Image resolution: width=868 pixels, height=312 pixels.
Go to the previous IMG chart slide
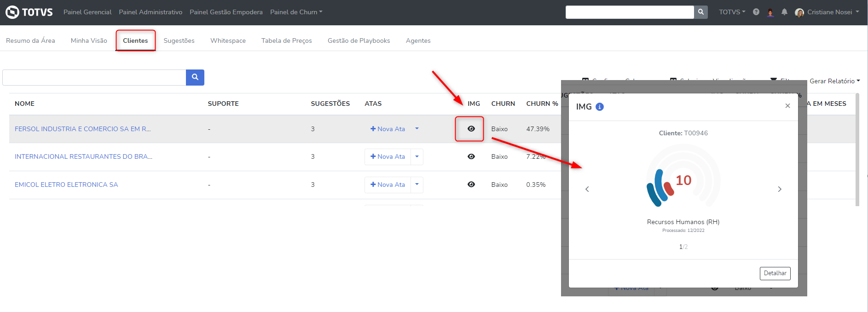click(587, 189)
